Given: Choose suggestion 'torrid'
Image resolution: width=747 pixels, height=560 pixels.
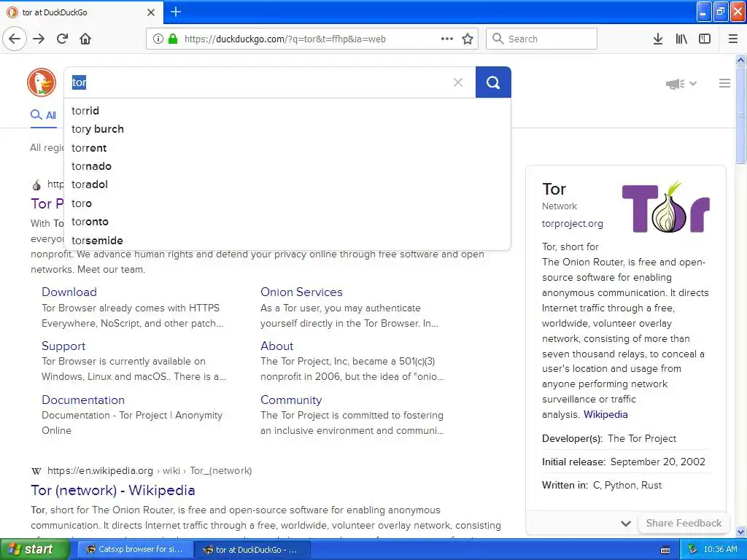Looking at the screenshot, I should pyautogui.click(x=287, y=111).
